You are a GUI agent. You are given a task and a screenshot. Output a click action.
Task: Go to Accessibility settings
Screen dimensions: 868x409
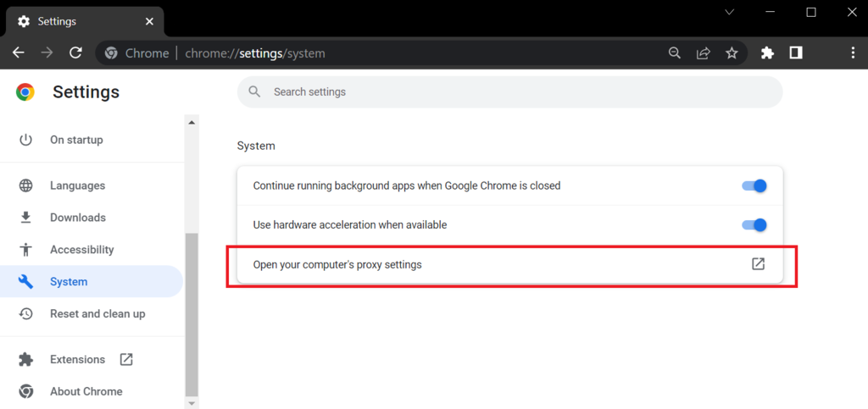tap(81, 250)
